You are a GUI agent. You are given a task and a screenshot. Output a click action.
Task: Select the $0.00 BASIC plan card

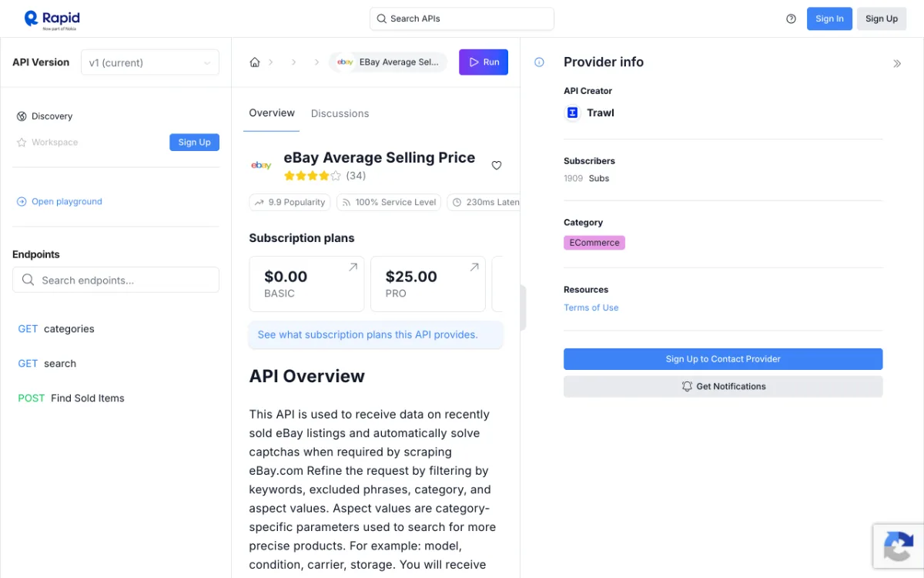coord(306,284)
